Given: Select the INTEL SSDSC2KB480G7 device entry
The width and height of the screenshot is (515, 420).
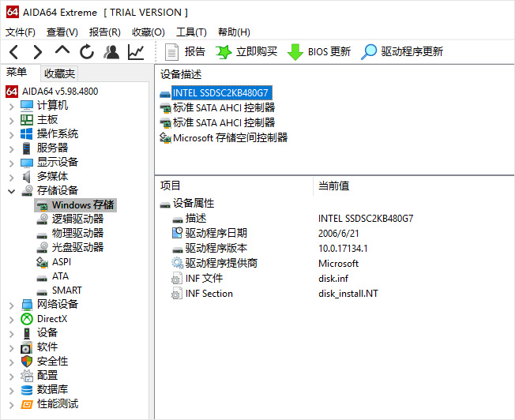Looking at the screenshot, I should (222, 93).
